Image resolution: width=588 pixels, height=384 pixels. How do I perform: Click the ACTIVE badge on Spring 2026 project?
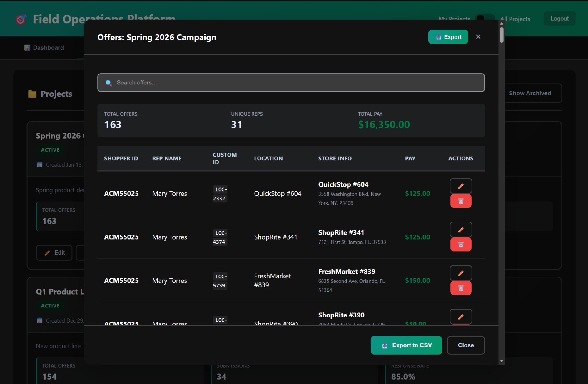click(50, 150)
